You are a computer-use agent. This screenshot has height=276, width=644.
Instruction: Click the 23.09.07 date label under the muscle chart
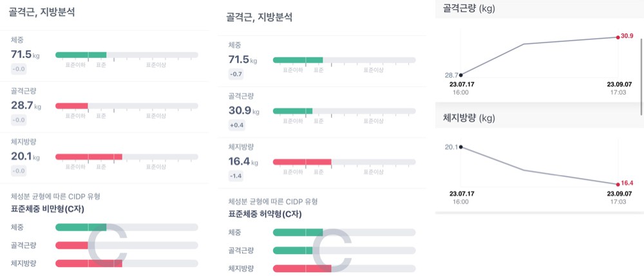(620, 84)
